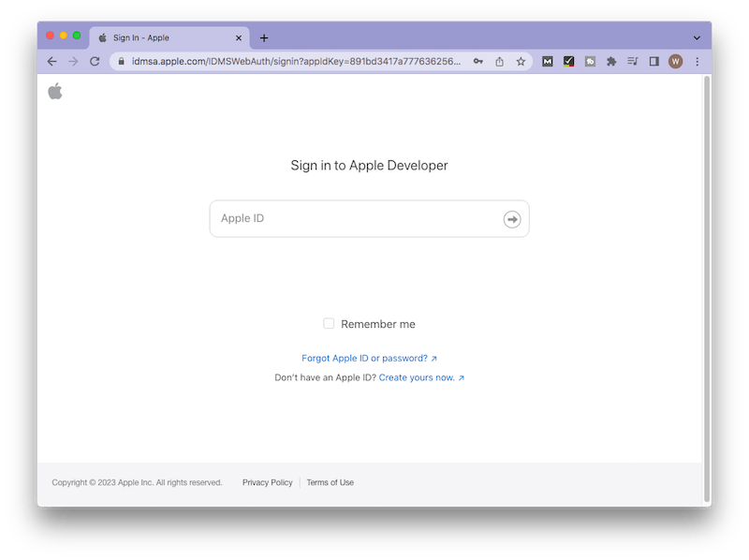Click the Sign in to Apple Developer heading
The image size is (749, 560).
pos(369,166)
